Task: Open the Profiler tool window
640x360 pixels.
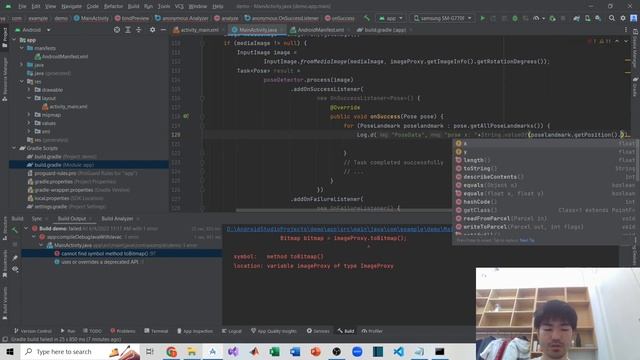Action: click(372, 331)
